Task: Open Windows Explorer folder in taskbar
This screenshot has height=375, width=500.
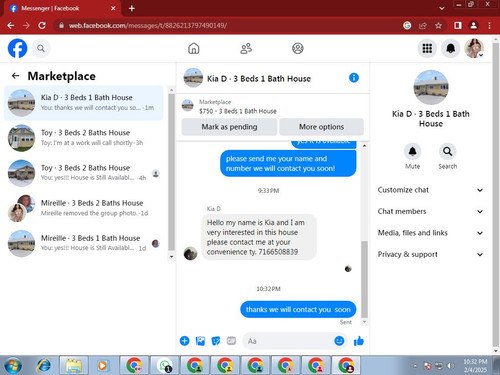Action: [x=74, y=366]
